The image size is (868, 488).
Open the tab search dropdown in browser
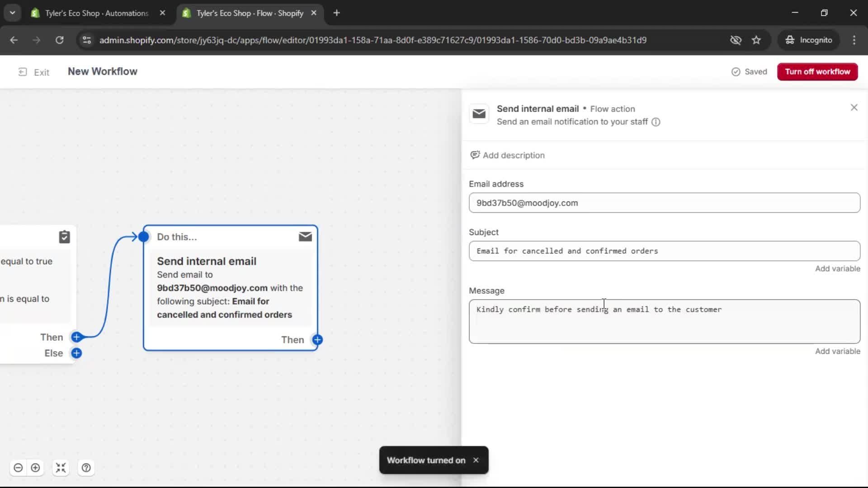(12, 13)
